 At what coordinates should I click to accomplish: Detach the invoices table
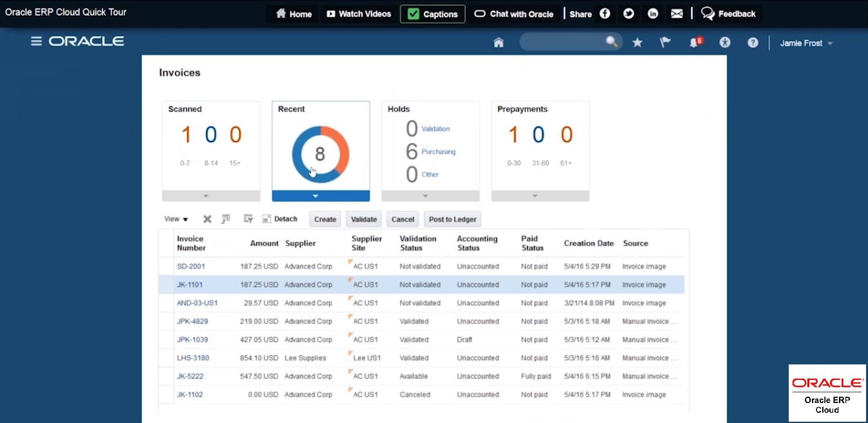pyautogui.click(x=280, y=219)
